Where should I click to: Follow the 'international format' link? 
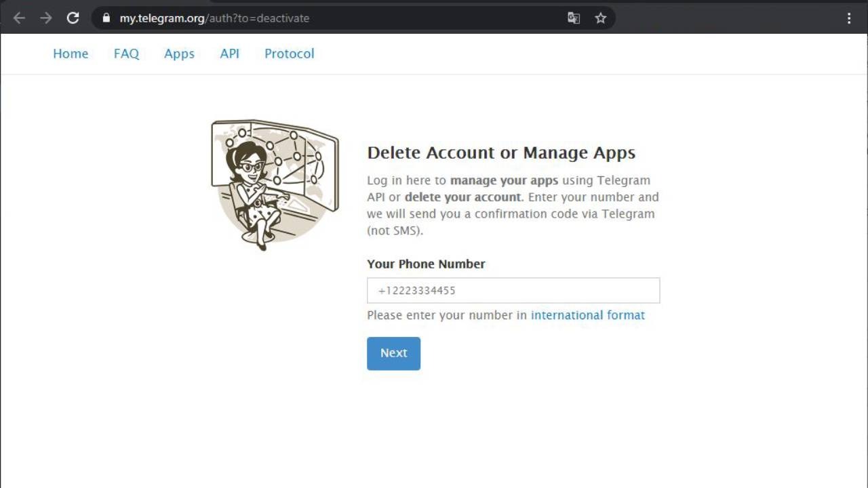click(x=587, y=315)
